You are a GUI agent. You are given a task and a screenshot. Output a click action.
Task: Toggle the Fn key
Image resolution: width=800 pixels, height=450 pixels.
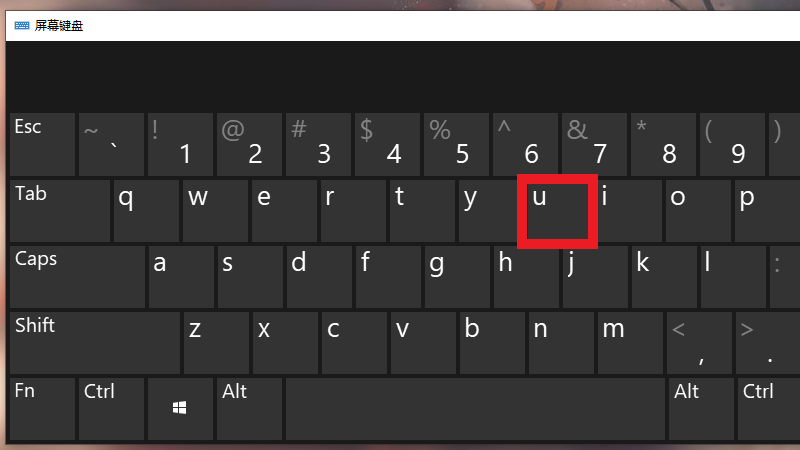[42, 409]
